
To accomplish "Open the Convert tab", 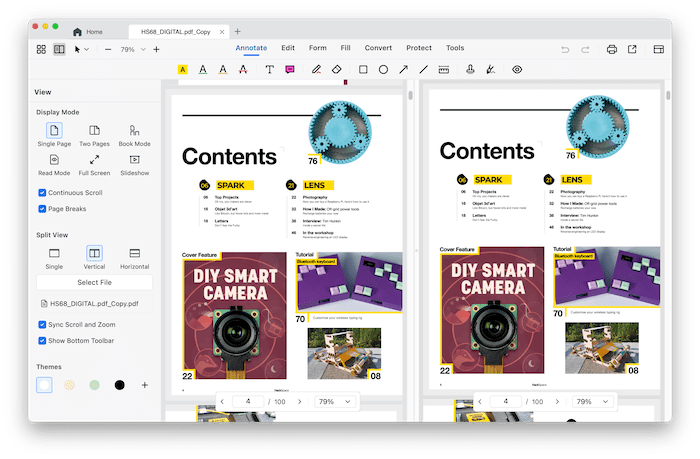I will [378, 48].
